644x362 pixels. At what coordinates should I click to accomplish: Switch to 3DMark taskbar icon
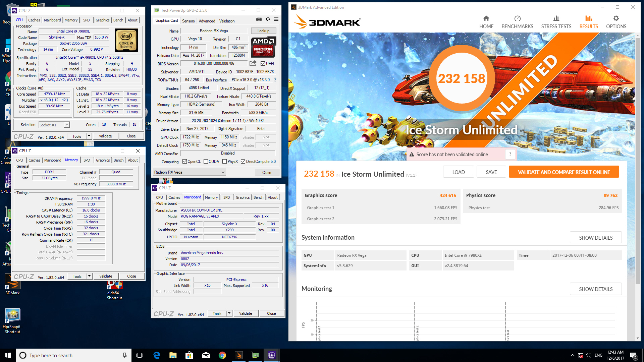[239, 355]
